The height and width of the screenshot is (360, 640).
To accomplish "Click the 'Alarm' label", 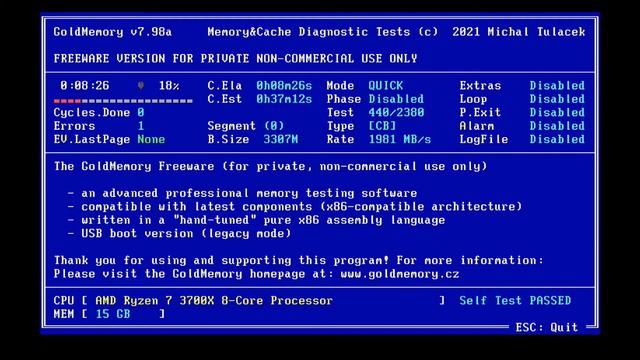I will pyautogui.click(x=477, y=126).
